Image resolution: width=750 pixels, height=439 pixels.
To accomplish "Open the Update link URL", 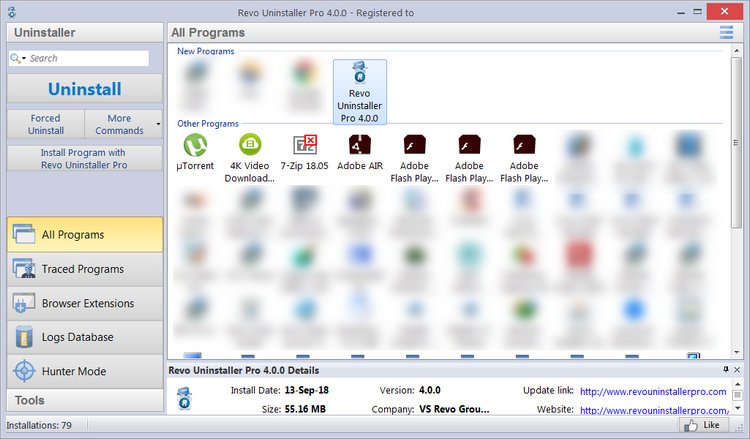I will pos(653,392).
